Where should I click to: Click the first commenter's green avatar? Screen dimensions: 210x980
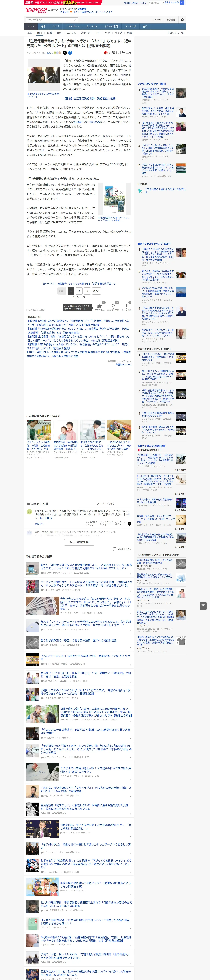click(x=29, y=512)
